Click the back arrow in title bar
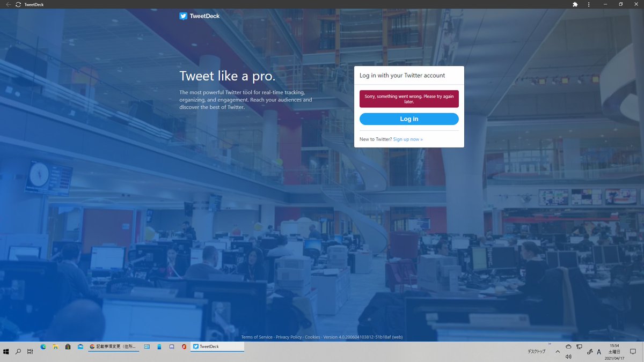The height and width of the screenshot is (362, 644). (x=8, y=4)
